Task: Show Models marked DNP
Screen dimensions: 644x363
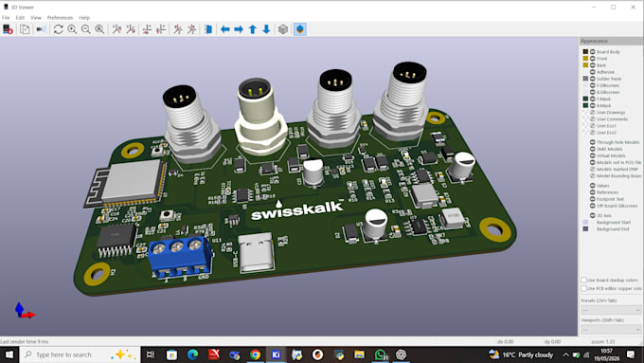Action: click(x=593, y=169)
